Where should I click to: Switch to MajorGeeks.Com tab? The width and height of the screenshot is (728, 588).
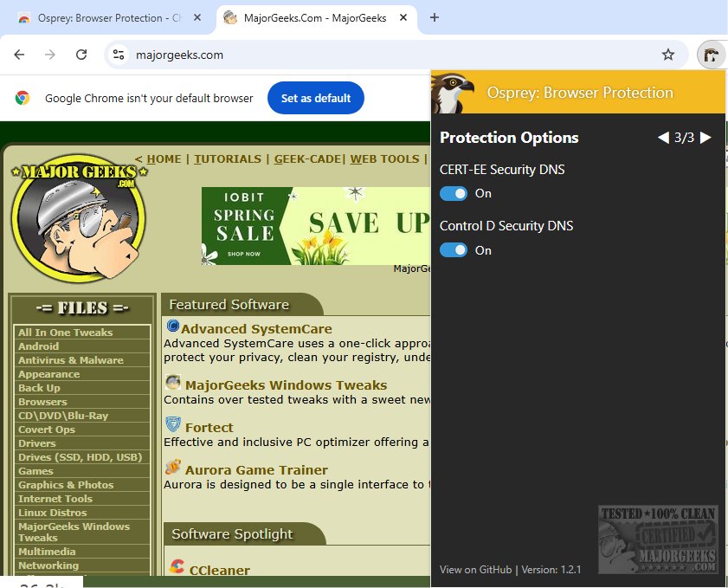[x=315, y=18]
